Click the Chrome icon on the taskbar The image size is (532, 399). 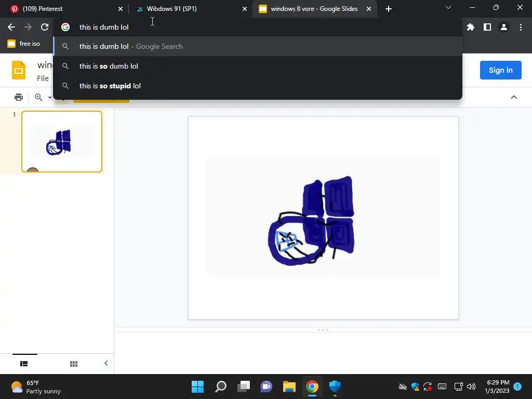312,387
